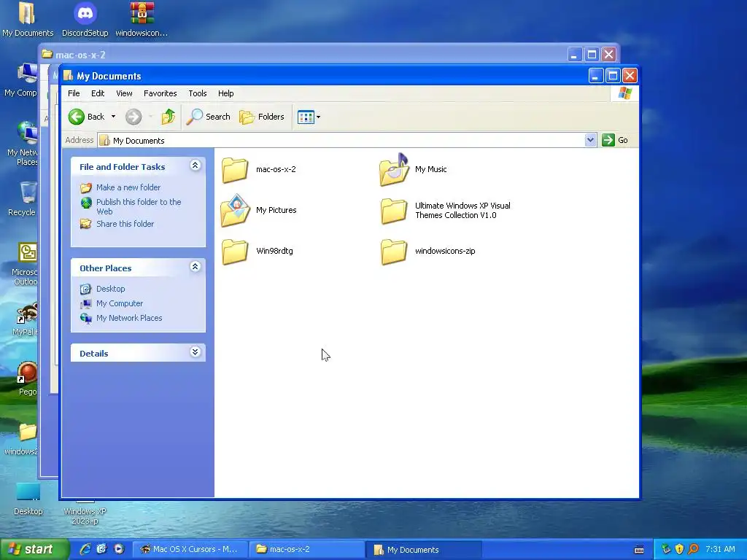
Task: Open the Help menu
Action: pos(226,93)
